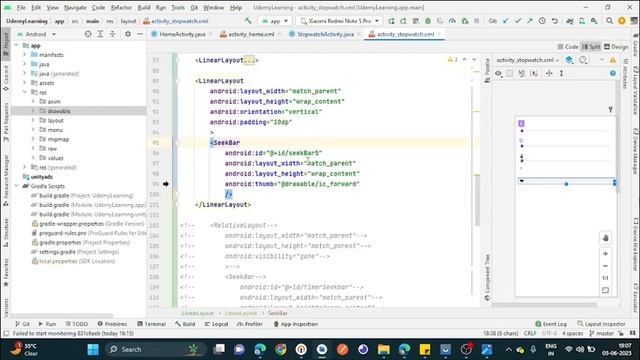Open Project panel gear options

128,34
